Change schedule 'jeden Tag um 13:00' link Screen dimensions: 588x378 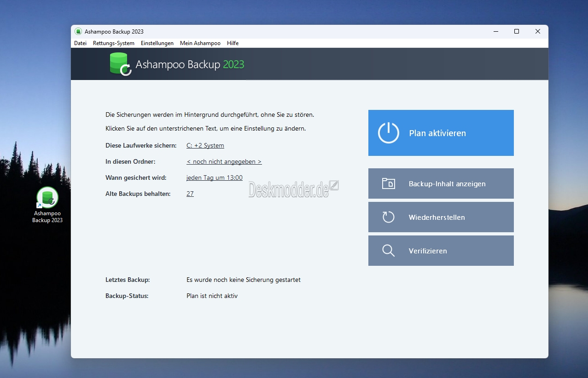(x=215, y=178)
